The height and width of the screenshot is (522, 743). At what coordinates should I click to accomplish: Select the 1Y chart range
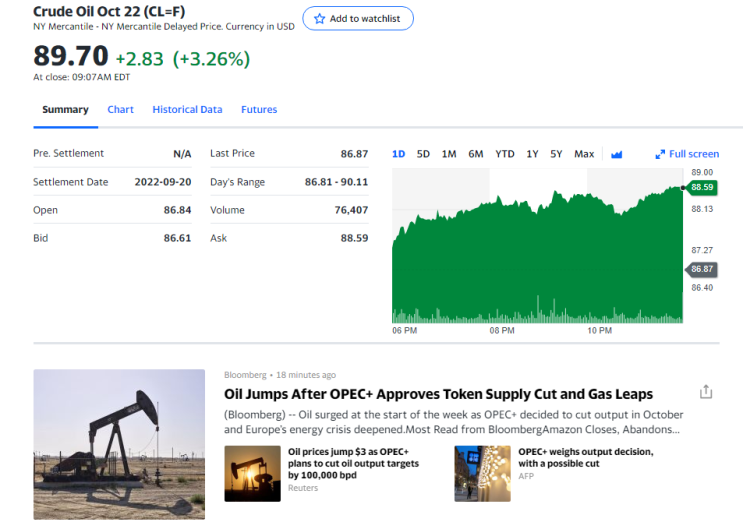point(532,154)
